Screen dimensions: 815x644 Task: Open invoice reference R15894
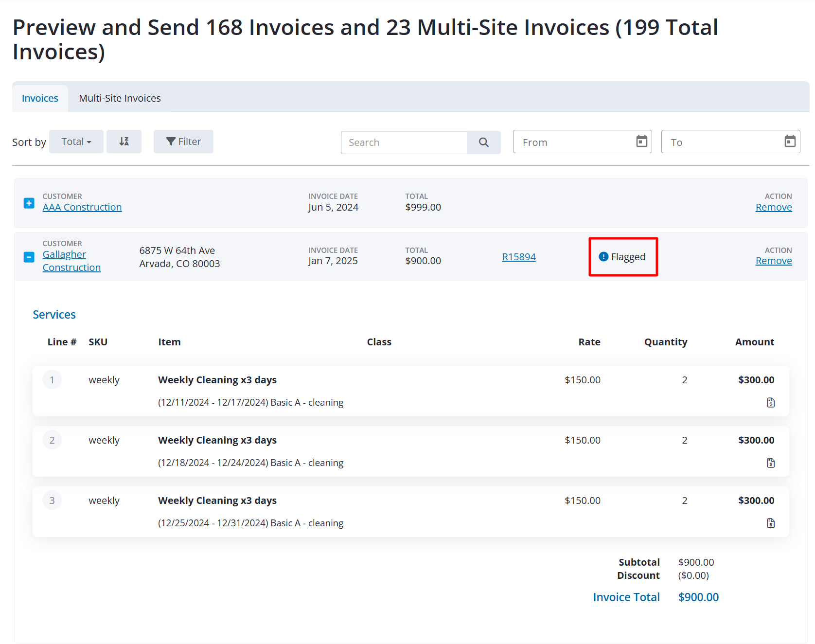point(519,257)
